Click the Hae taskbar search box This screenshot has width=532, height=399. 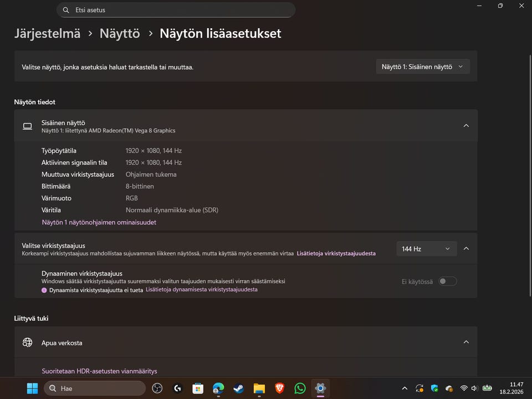[95, 388]
